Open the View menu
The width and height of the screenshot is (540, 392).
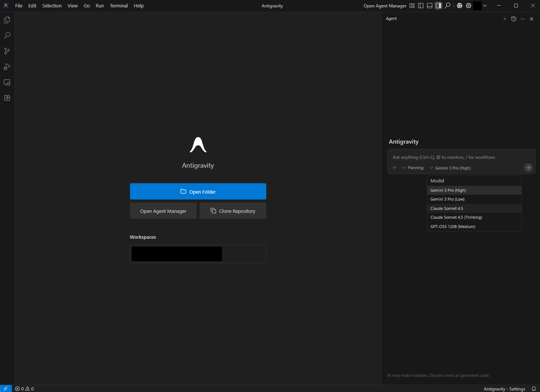point(73,6)
